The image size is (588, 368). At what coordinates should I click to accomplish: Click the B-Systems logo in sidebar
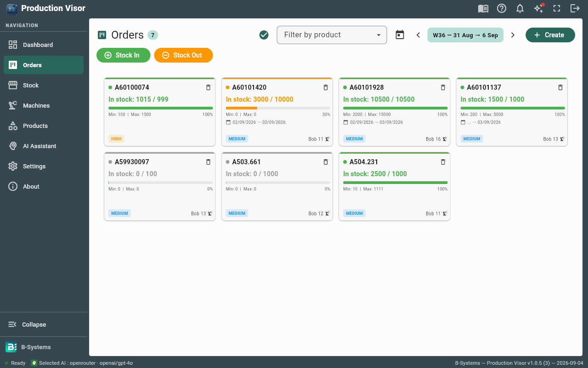point(11,347)
